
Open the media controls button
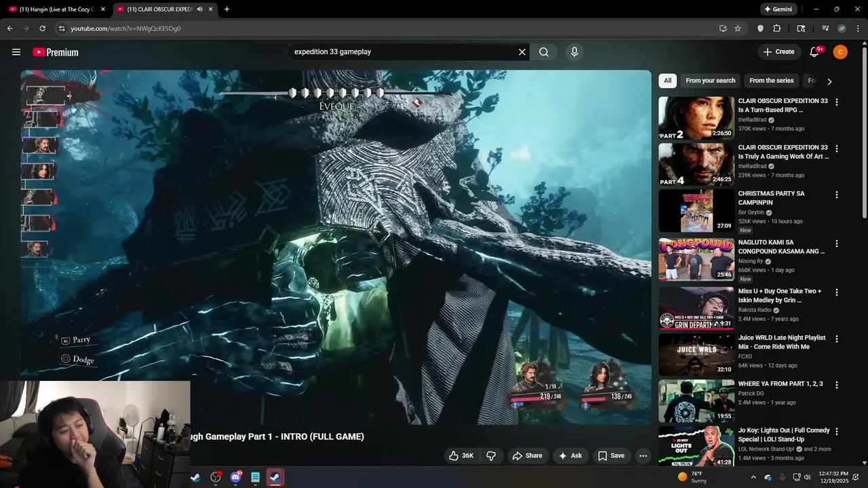825,28
